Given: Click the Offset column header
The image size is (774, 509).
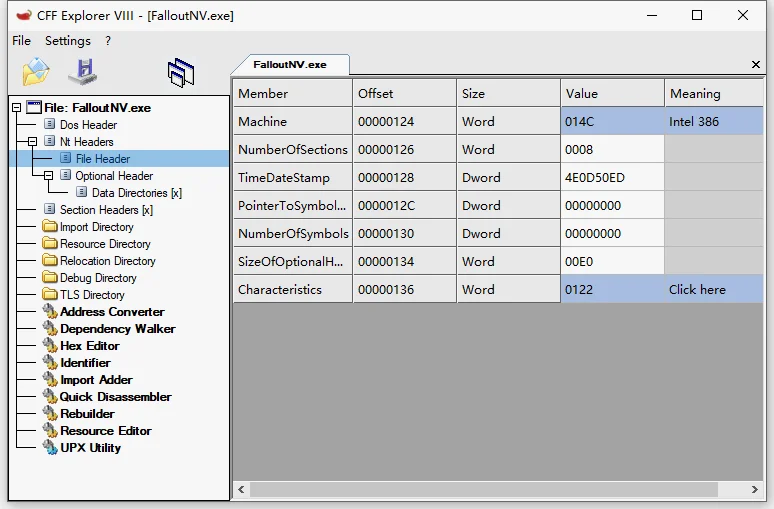Looking at the screenshot, I should click(404, 93).
